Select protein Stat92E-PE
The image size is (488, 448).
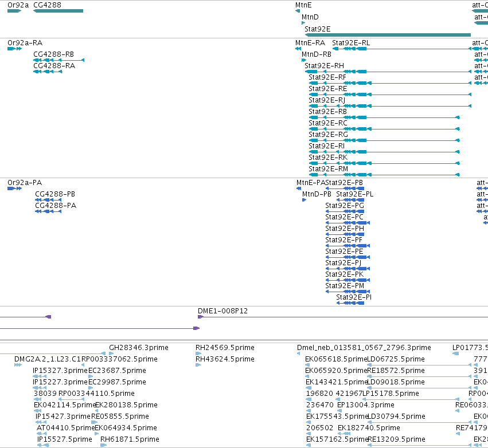(x=344, y=252)
